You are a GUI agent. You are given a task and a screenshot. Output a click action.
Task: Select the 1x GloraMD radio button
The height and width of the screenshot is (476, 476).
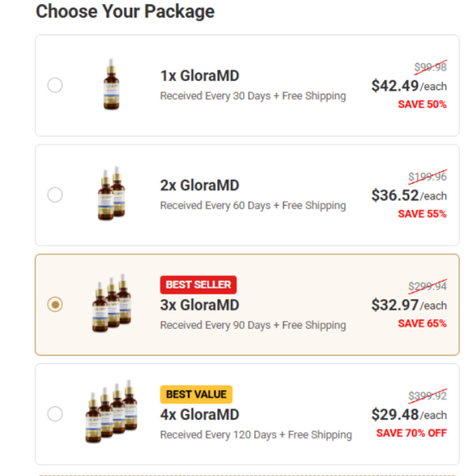(55, 85)
